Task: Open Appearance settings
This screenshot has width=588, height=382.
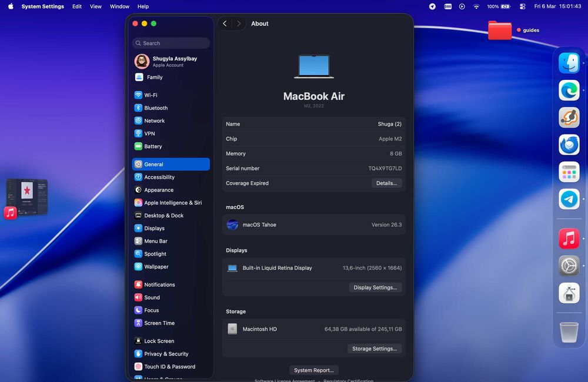Action: tap(171, 190)
